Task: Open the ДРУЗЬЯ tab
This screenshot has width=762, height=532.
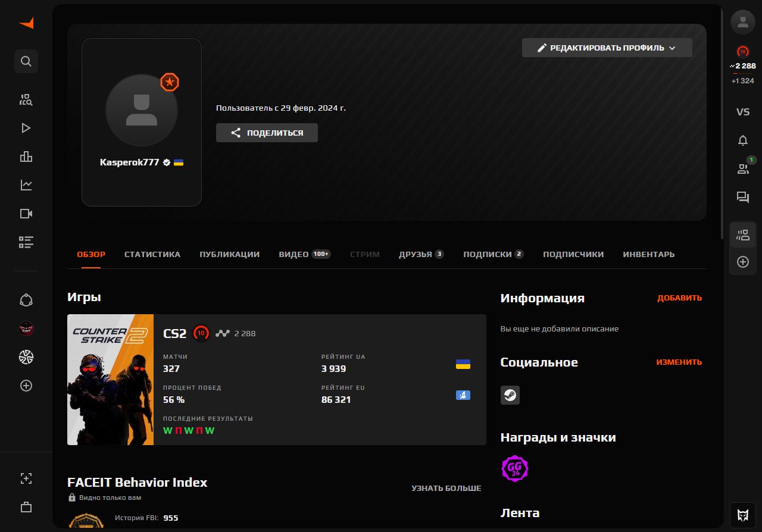Action: tap(421, 254)
